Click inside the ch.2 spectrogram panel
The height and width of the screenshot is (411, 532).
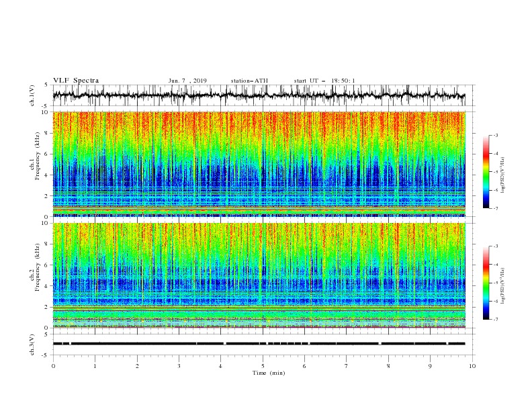[x=259, y=275]
